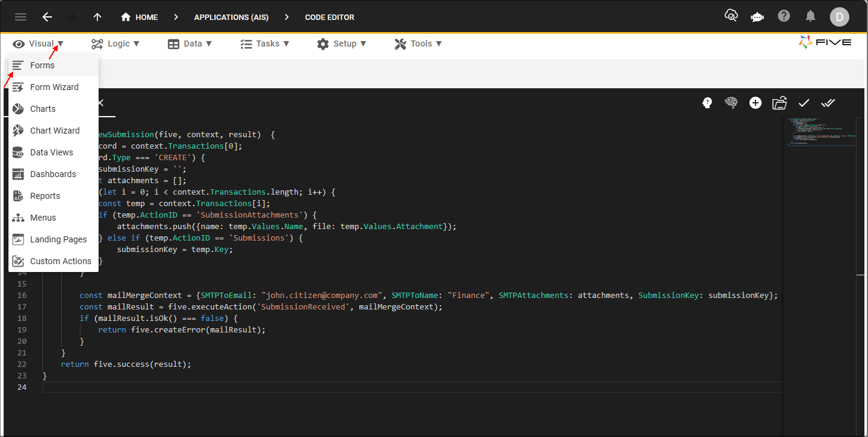Click the up arrow navigation icon
This screenshot has height=437, width=868.
tap(97, 17)
